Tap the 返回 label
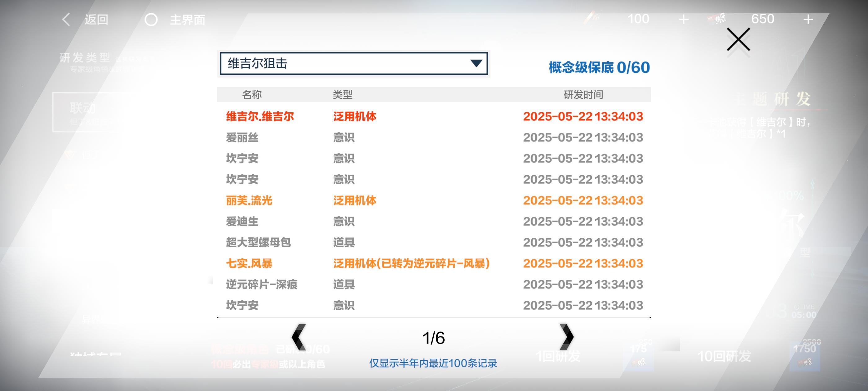Image resolution: width=868 pixels, height=391 pixels. coord(96,20)
